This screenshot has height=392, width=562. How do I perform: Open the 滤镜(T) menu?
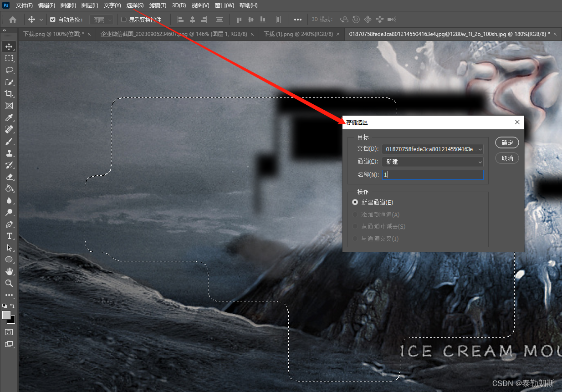(x=158, y=5)
